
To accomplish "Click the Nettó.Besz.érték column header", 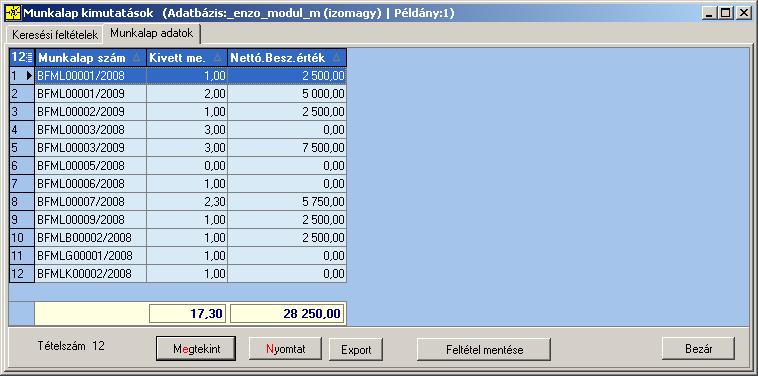I will tap(287, 58).
